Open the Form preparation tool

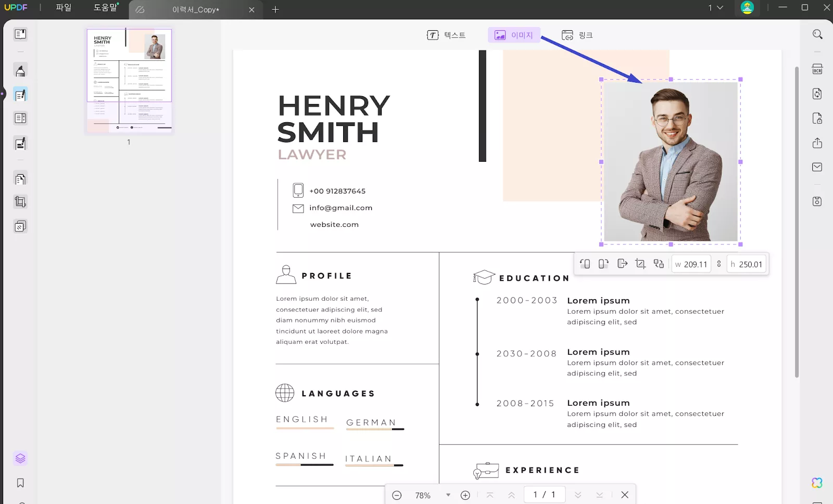click(20, 119)
